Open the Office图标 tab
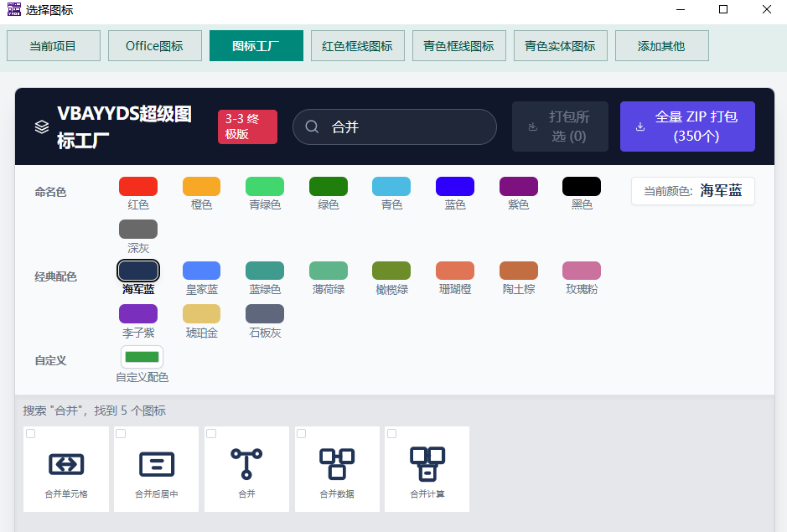787x532 pixels. point(155,46)
